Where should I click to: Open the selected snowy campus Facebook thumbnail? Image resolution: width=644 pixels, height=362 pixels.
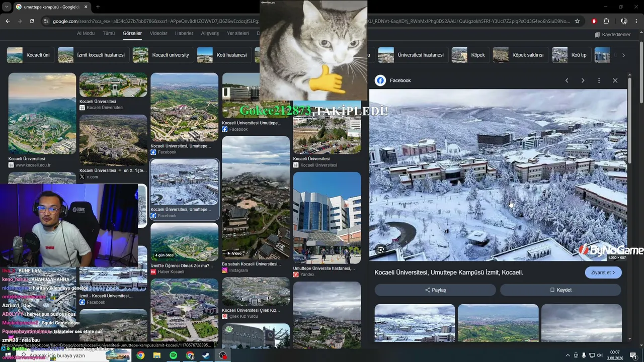click(185, 182)
